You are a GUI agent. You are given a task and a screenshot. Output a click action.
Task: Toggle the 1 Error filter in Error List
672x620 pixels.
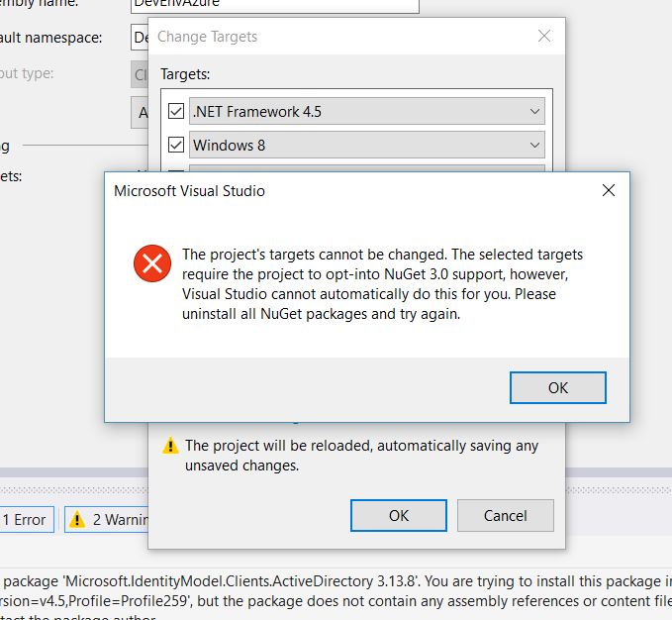[x=27, y=520]
